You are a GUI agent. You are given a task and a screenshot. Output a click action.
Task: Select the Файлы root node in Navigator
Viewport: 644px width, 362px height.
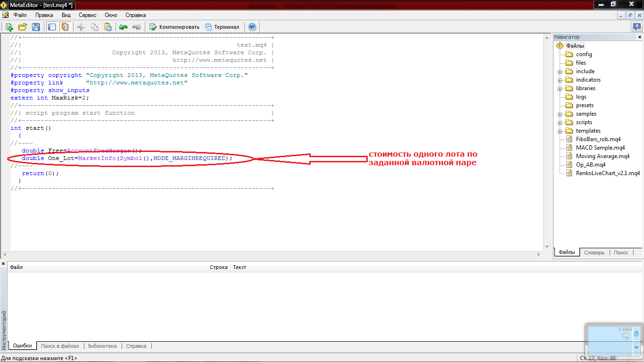pyautogui.click(x=575, y=46)
